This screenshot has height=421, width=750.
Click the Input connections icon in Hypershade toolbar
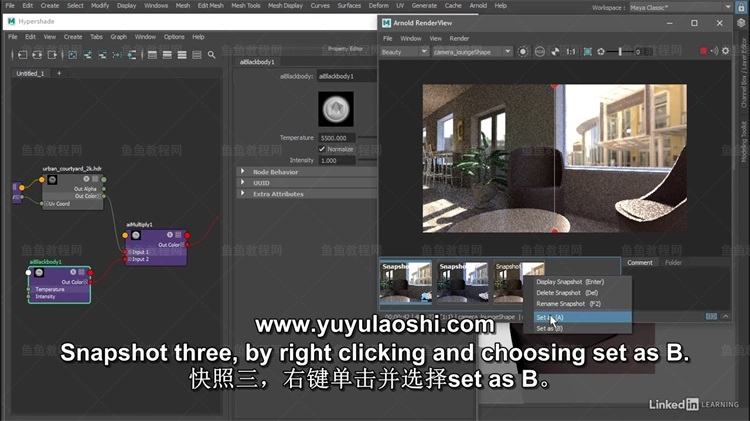tap(22, 55)
